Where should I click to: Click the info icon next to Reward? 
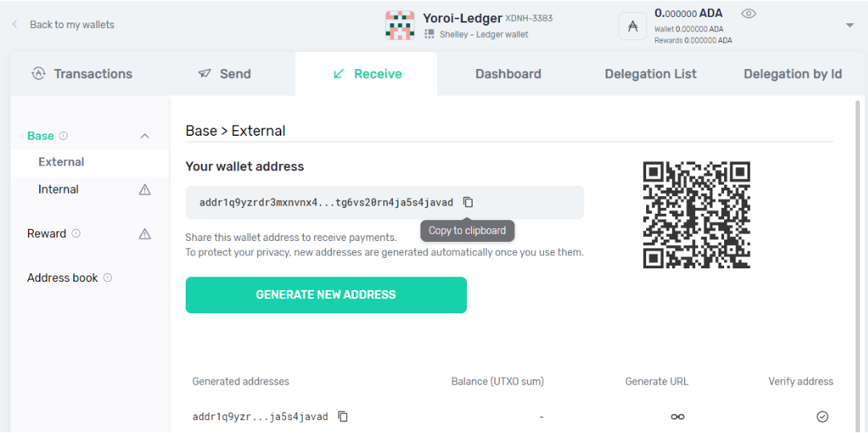76,234
